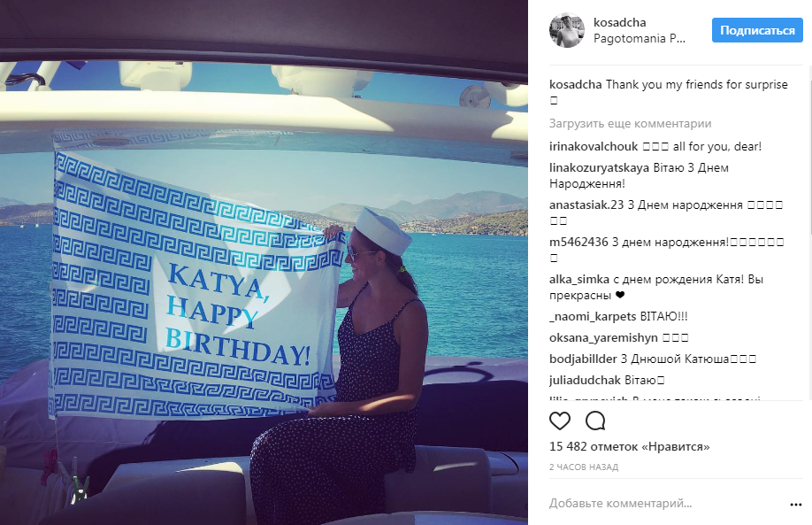Click the 2 часов назад timestamp

(x=584, y=467)
